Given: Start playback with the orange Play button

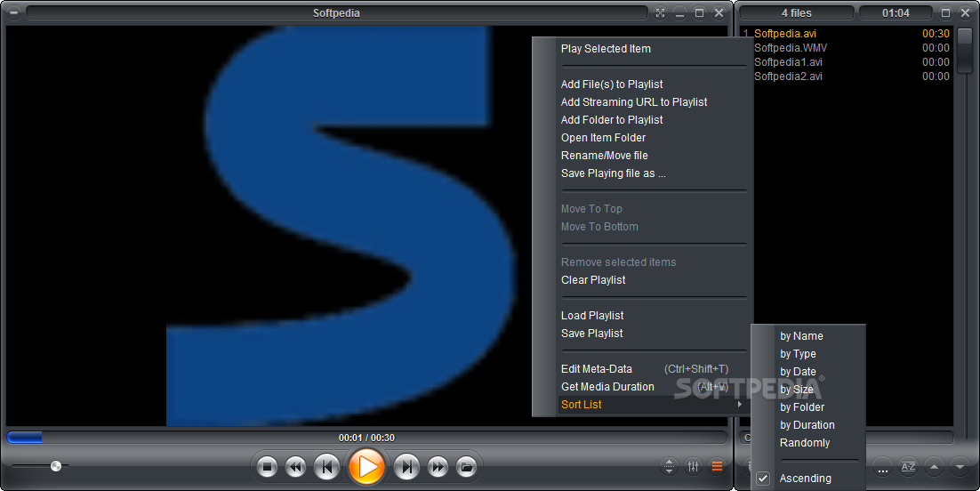Looking at the screenshot, I should [x=367, y=467].
